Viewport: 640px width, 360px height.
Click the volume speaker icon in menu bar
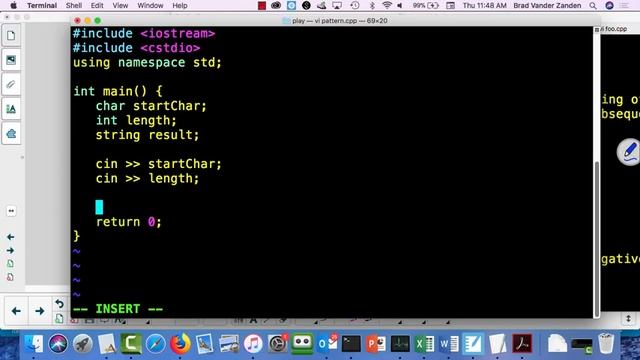pos(400,5)
